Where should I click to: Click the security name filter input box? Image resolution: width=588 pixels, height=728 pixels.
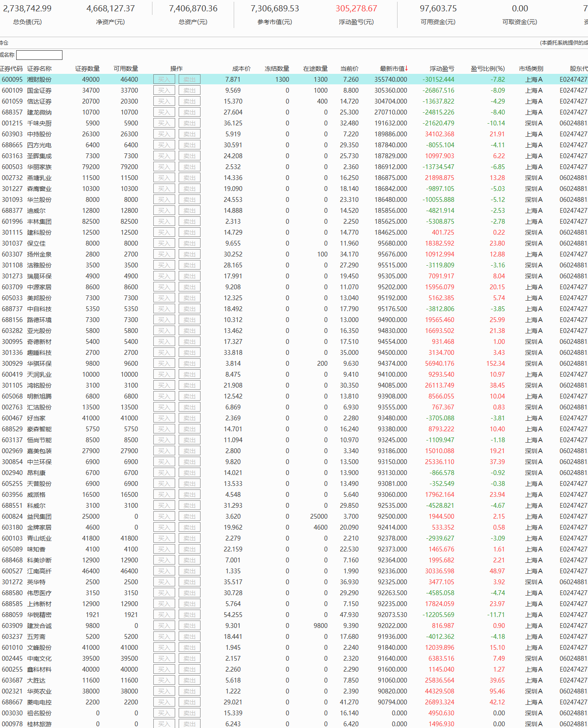(39, 55)
